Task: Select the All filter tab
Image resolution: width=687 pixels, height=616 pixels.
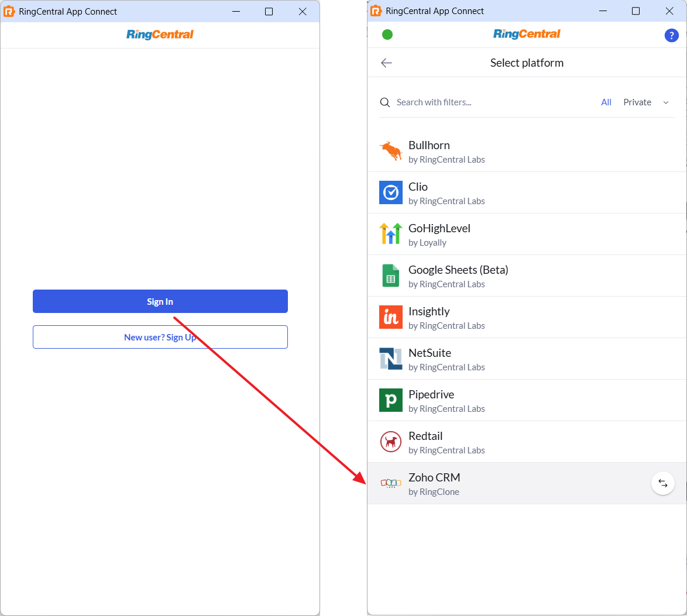Action: tap(606, 102)
